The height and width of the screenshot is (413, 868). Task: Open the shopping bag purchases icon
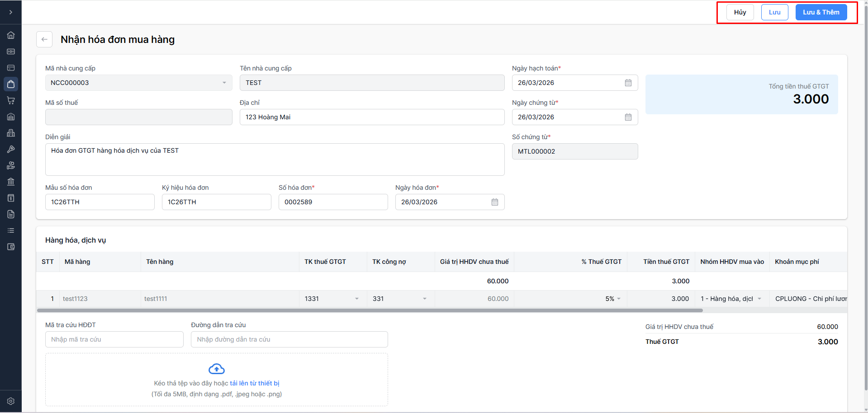tap(11, 84)
